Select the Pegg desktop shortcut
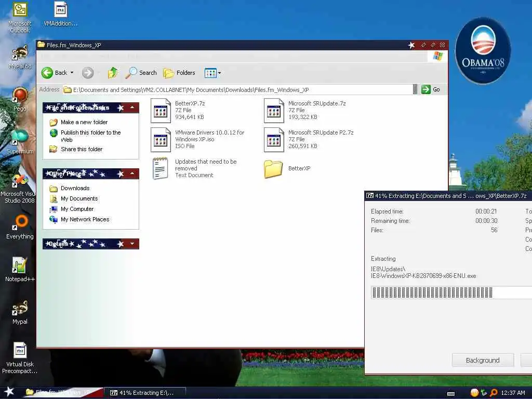Viewport: 532px width, 399px height. pyautogui.click(x=20, y=99)
